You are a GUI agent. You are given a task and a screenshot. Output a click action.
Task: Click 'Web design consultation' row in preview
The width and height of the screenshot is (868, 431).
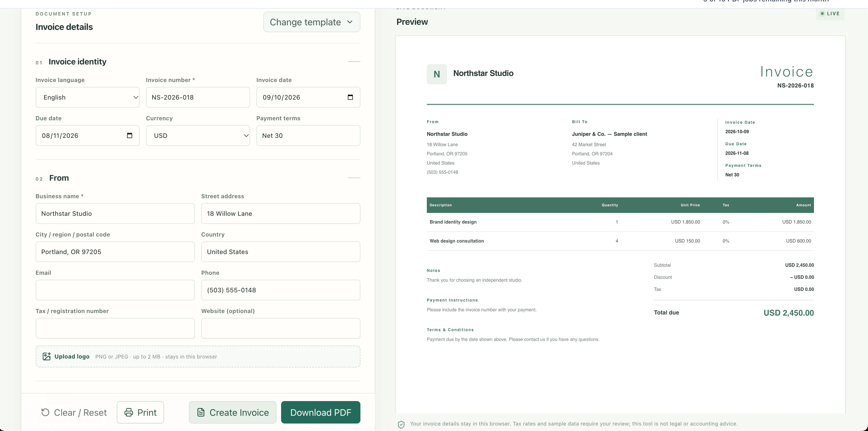(x=620, y=241)
